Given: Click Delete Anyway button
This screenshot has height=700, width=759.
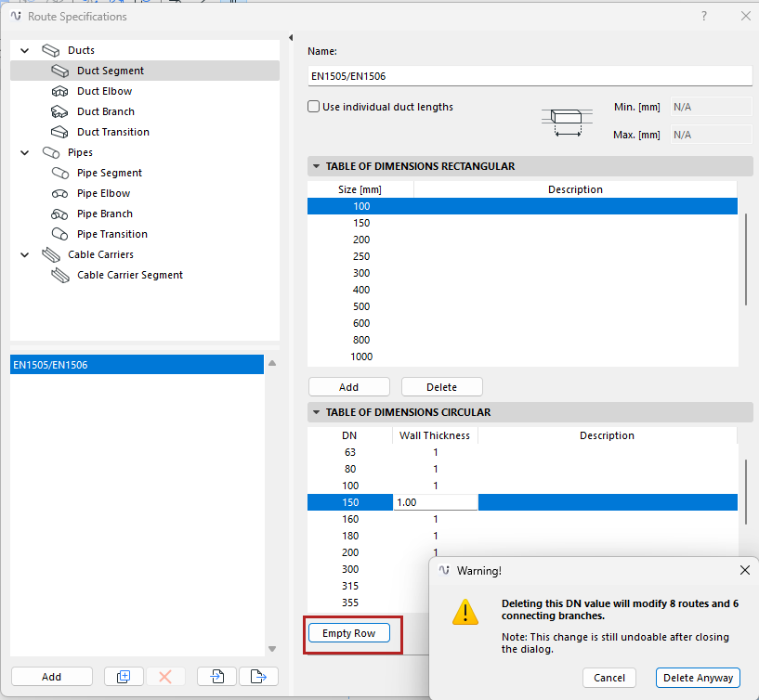Looking at the screenshot, I should click(x=698, y=678).
